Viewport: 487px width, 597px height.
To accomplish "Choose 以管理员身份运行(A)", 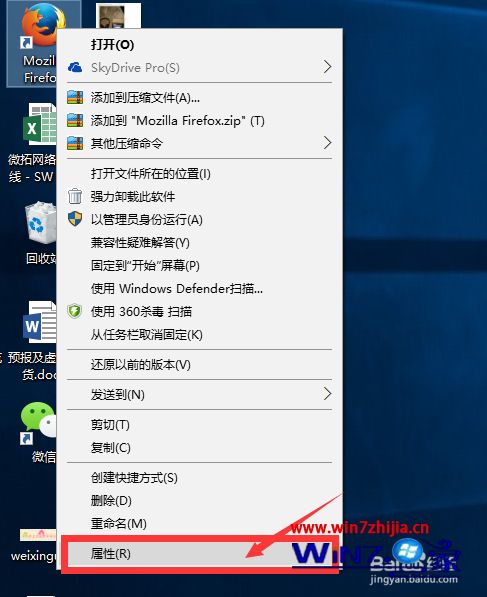I will coord(200,219).
